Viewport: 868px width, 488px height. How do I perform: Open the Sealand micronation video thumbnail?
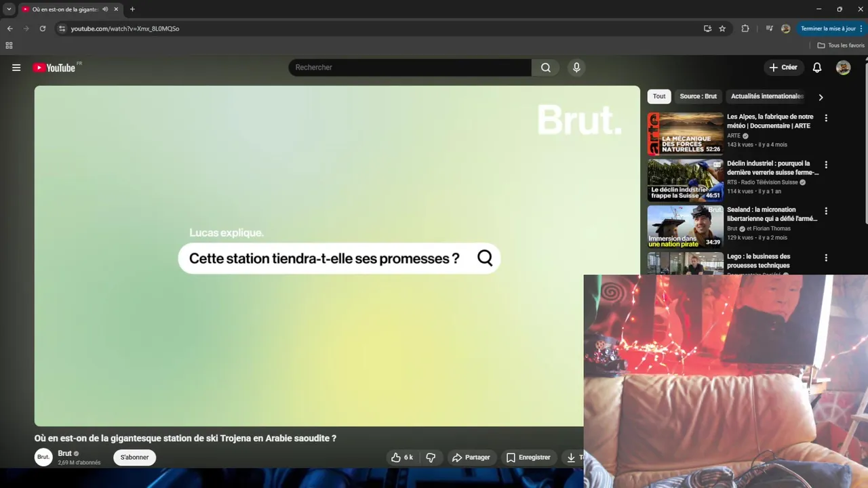pos(685,227)
